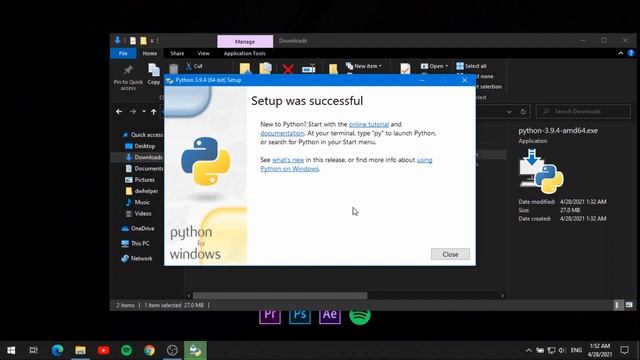This screenshot has height=360, width=640.
Task: Open Quick Access Toolbar customize dropdown
Action: tap(152, 41)
